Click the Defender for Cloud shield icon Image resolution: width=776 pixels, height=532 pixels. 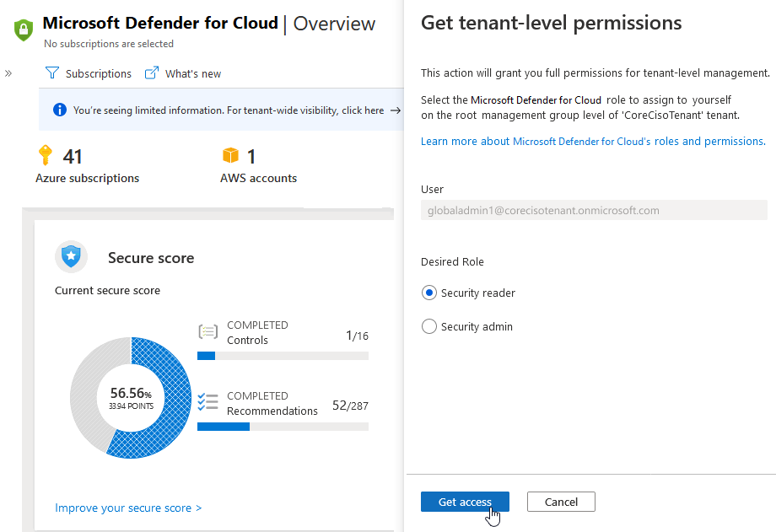click(x=24, y=30)
